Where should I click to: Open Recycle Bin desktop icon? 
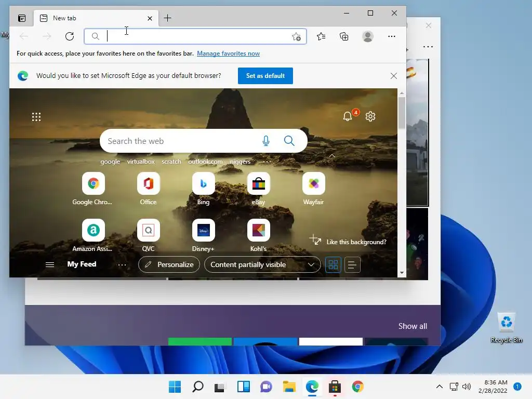tap(506, 328)
